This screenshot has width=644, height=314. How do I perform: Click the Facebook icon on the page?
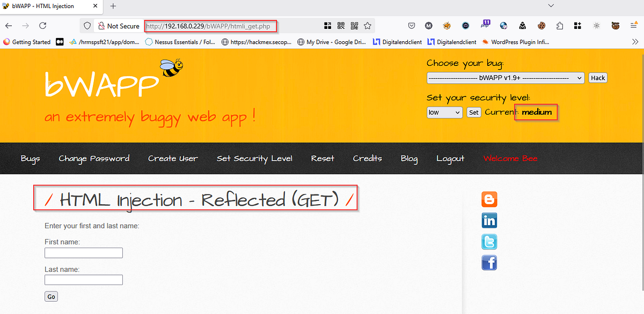489,263
